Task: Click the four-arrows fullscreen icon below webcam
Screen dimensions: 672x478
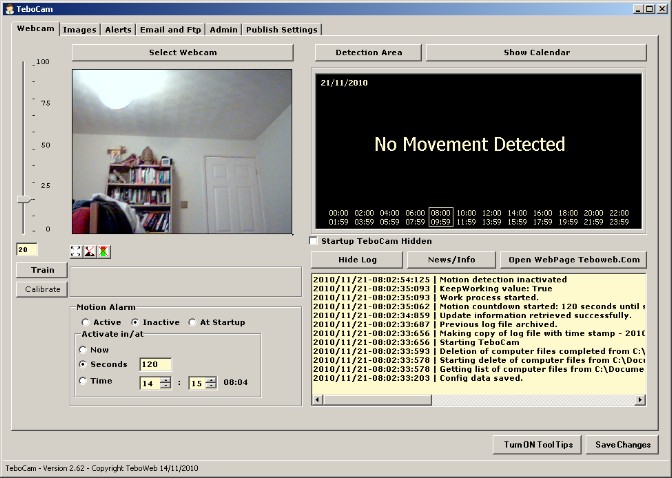Action: pyautogui.click(x=76, y=251)
